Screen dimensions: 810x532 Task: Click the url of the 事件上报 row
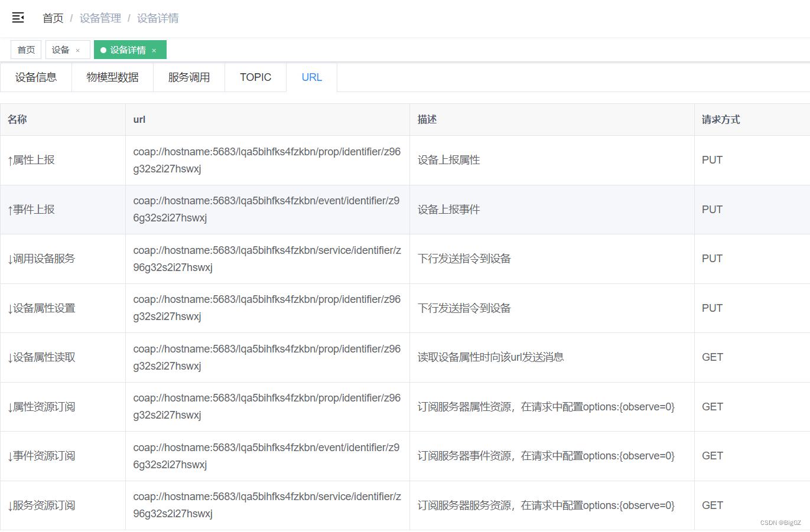coord(266,210)
